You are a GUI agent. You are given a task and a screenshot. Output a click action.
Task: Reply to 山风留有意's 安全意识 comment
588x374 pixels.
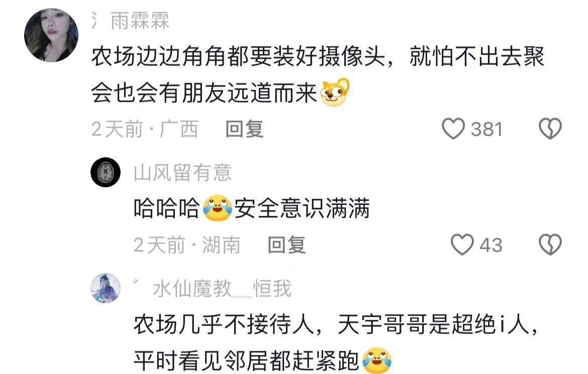point(286,244)
